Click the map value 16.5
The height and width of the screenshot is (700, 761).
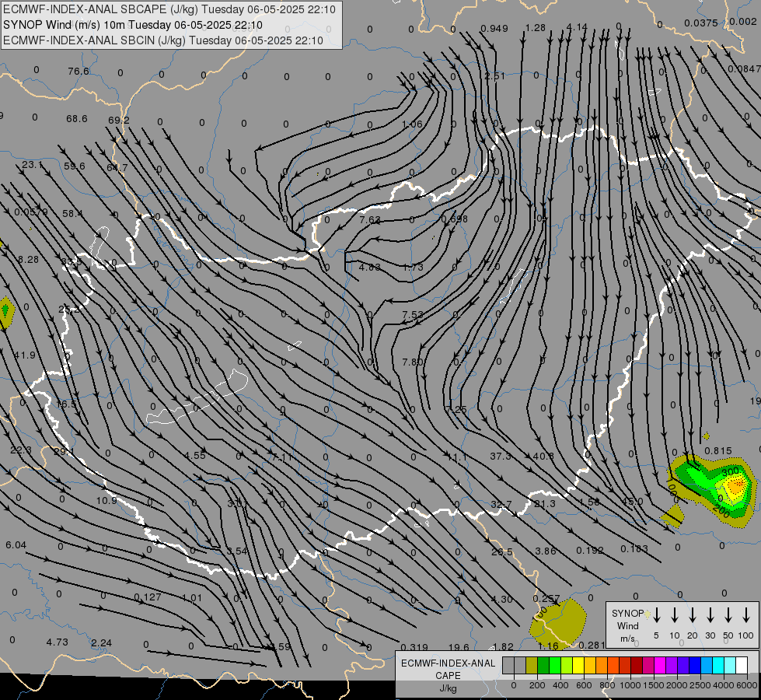click(x=66, y=404)
